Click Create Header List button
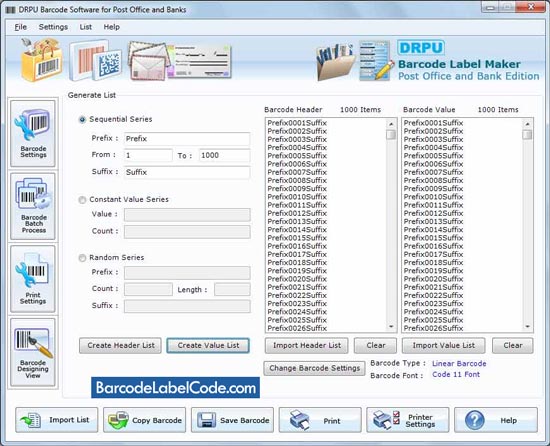Viewport: 550px width, 446px height. click(120, 345)
